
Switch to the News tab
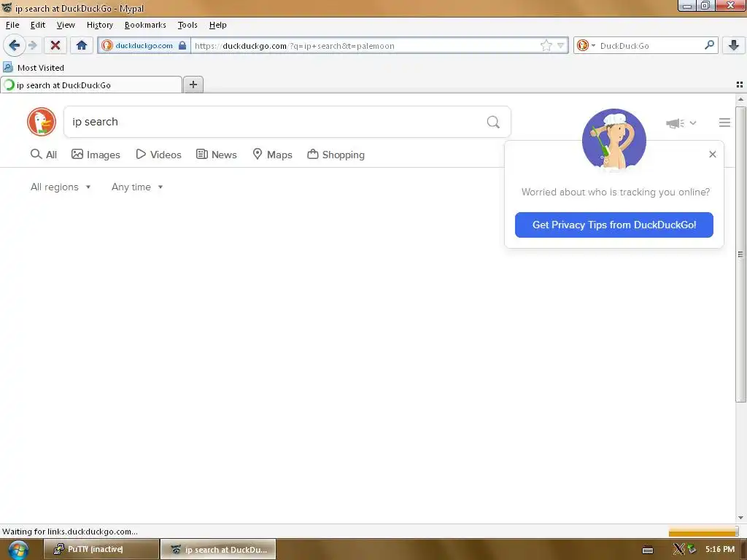click(x=217, y=155)
